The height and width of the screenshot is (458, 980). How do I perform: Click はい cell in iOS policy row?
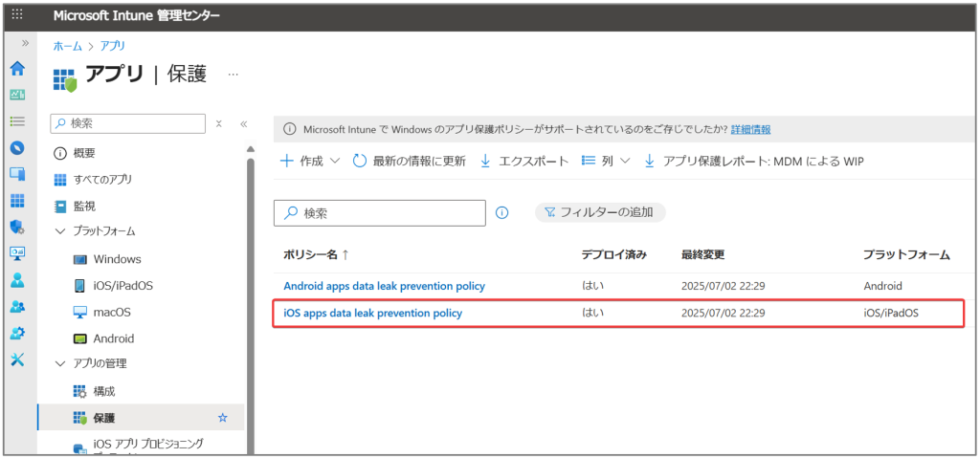click(x=592, y=313)
